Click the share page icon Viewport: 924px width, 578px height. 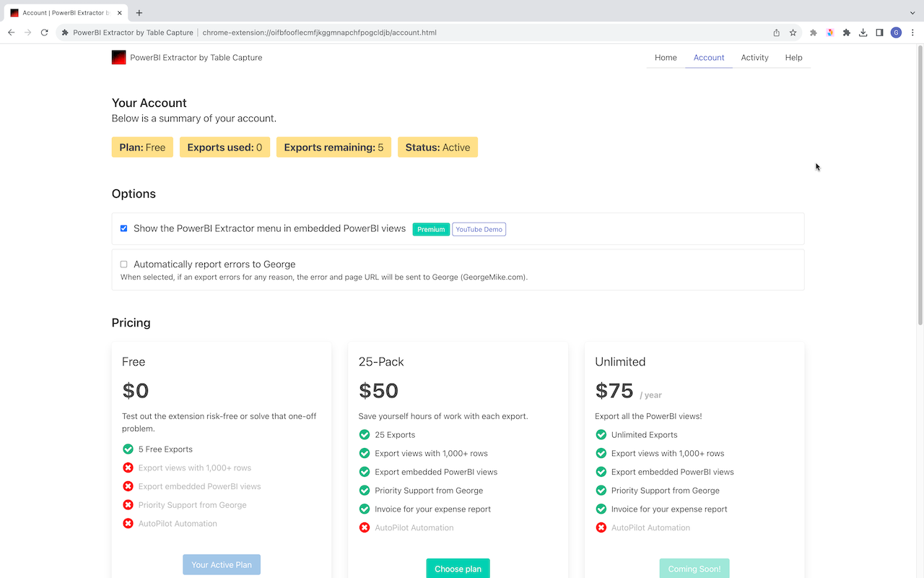pyautogui.click(x=777, y=33)
